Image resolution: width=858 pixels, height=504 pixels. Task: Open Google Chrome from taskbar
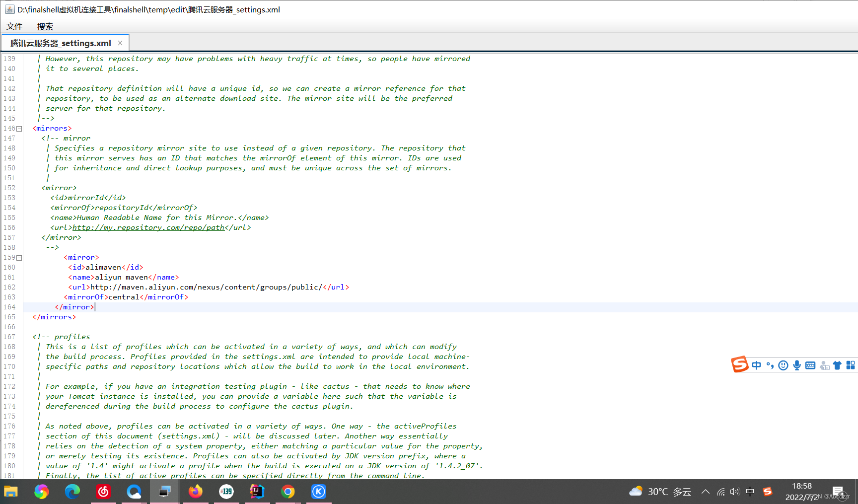(287, 492)
